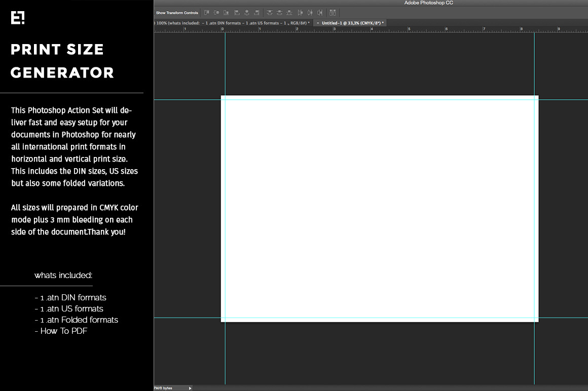Expand the status bar info arrow menu
This screenshot has height=391, width=588.
click(190, 388)
